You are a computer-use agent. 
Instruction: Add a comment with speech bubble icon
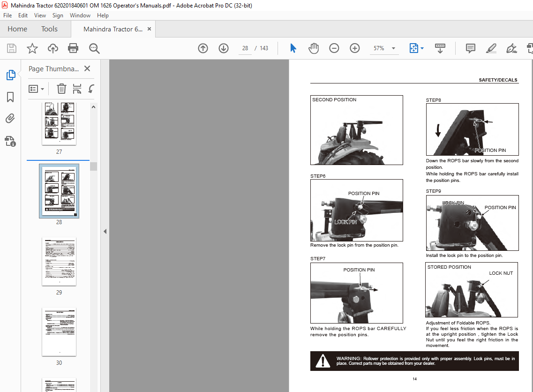[x=471, y=48]
